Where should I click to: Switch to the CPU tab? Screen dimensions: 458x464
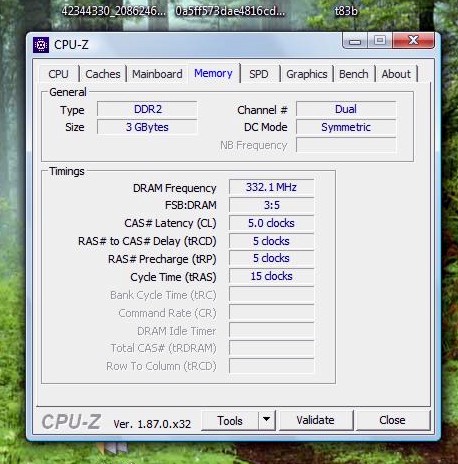click(59, 74)
